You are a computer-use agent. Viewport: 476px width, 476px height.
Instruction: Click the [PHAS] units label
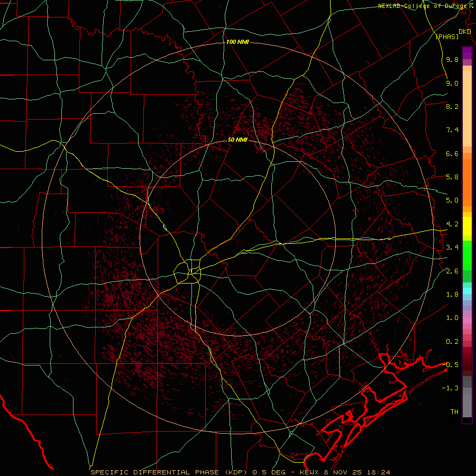point(447,37)
